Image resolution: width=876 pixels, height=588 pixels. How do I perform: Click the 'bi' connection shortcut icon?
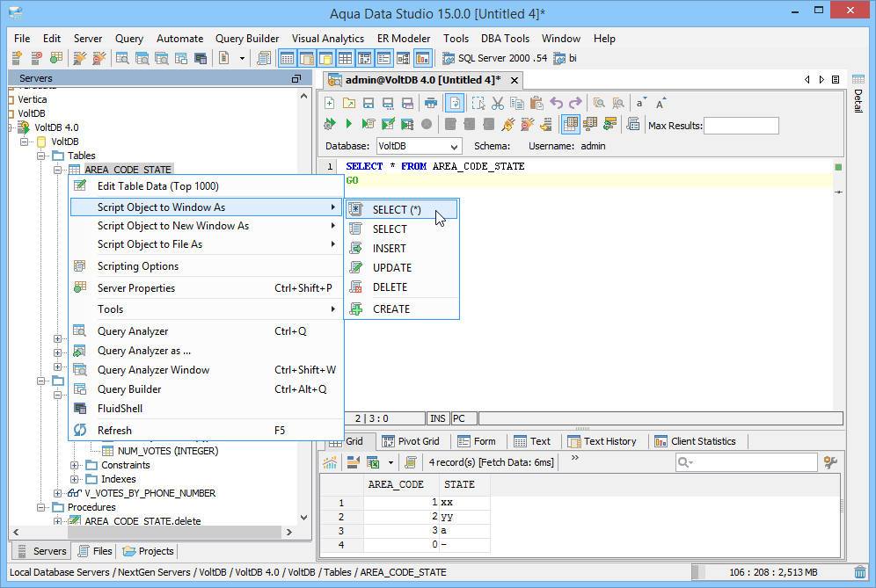coord(565,58)
